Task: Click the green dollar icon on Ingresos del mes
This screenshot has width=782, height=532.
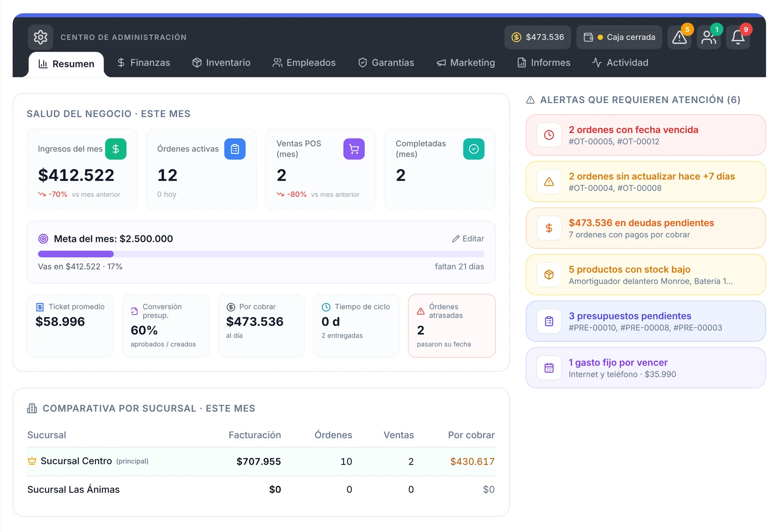Action: point(116,149)
